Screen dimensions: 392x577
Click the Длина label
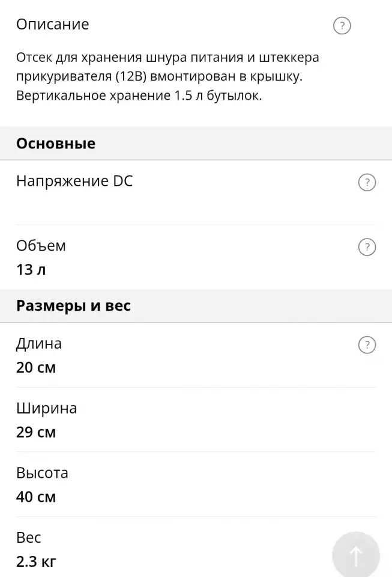click(39, 344)
